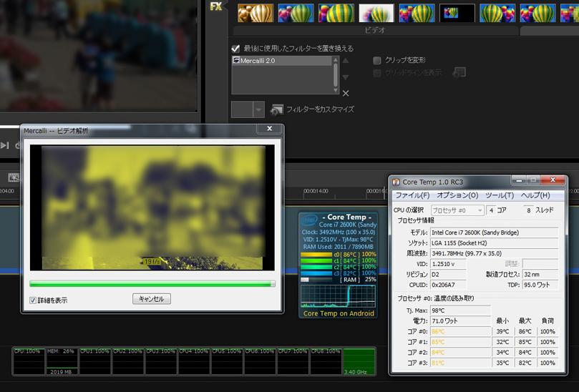
Task: Click the LGA 1155 socket field
Action: point(495,243)
